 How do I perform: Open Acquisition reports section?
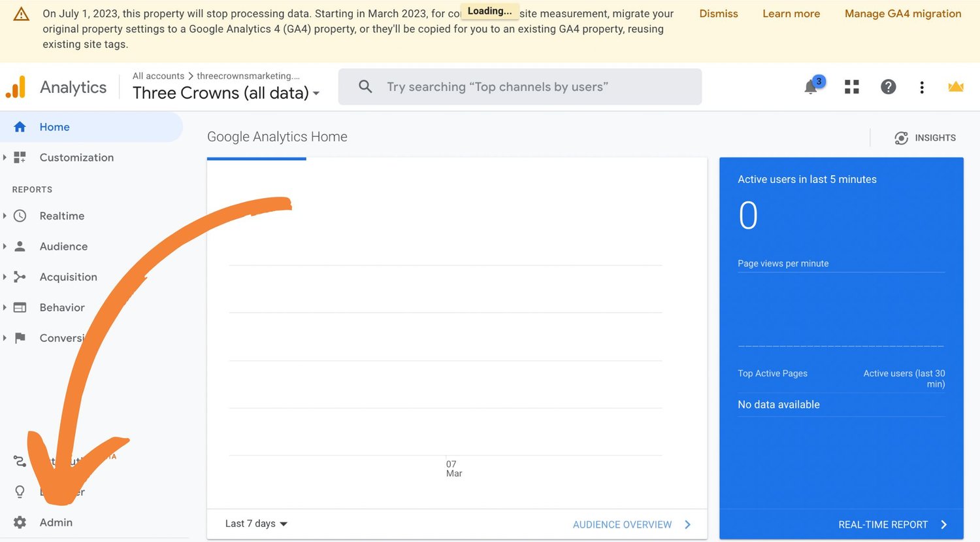[68, 277]
